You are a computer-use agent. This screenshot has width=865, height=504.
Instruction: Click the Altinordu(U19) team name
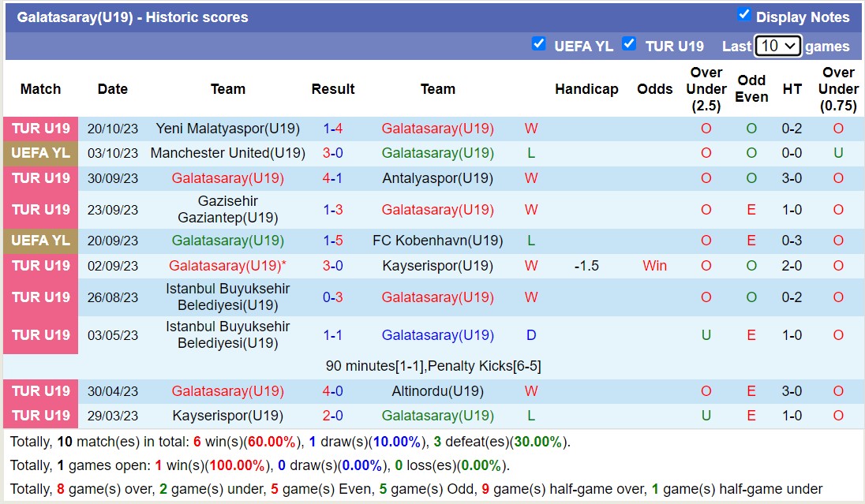tap(437, 391)
